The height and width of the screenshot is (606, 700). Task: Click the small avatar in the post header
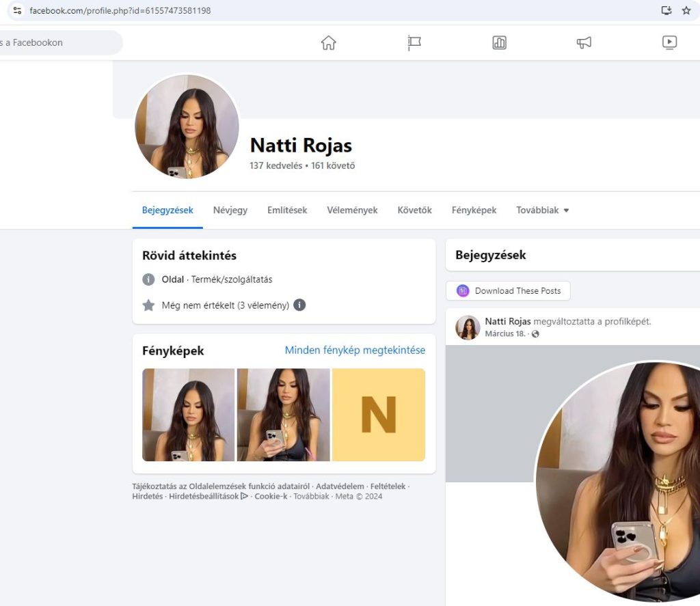(468, 327)
